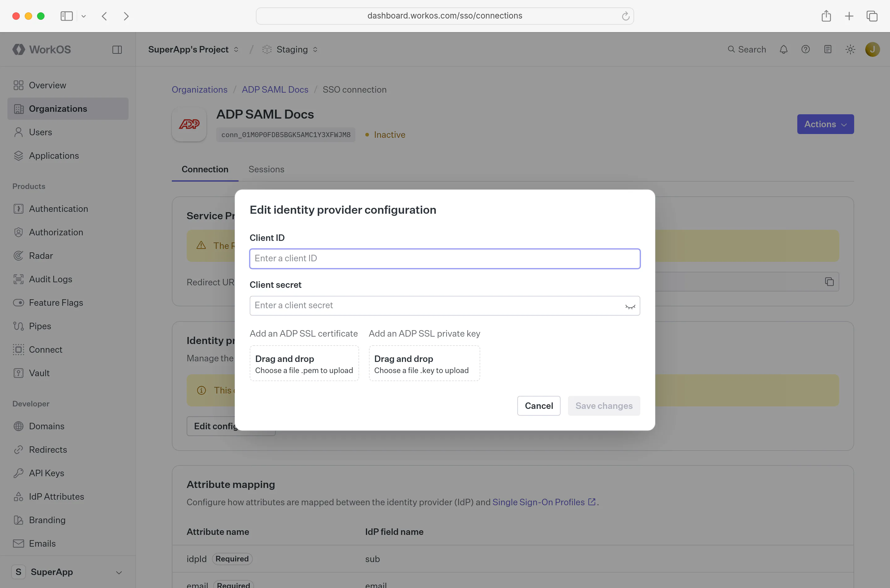Click the Search button in header
This screenshot has width=890, height=588.
[747, 49]
